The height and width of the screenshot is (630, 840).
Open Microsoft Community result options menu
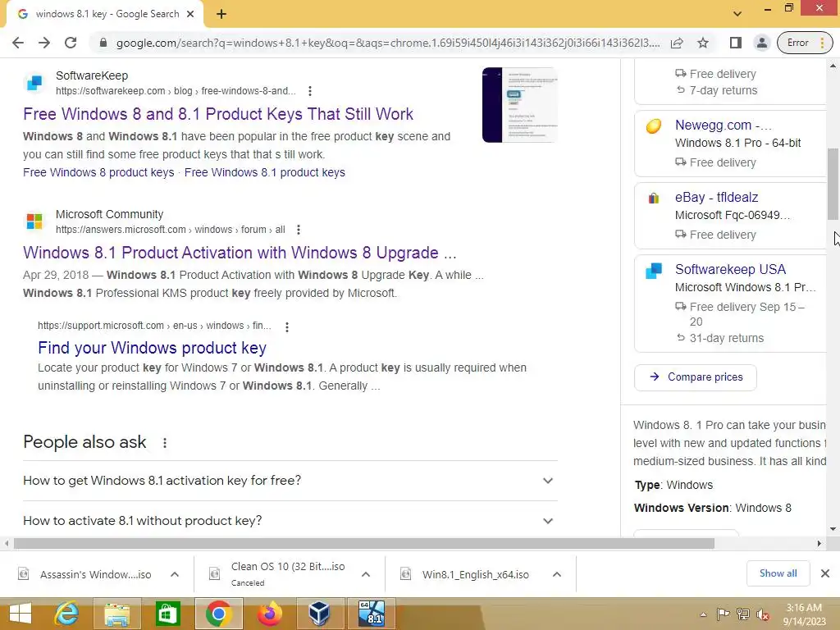299,230
